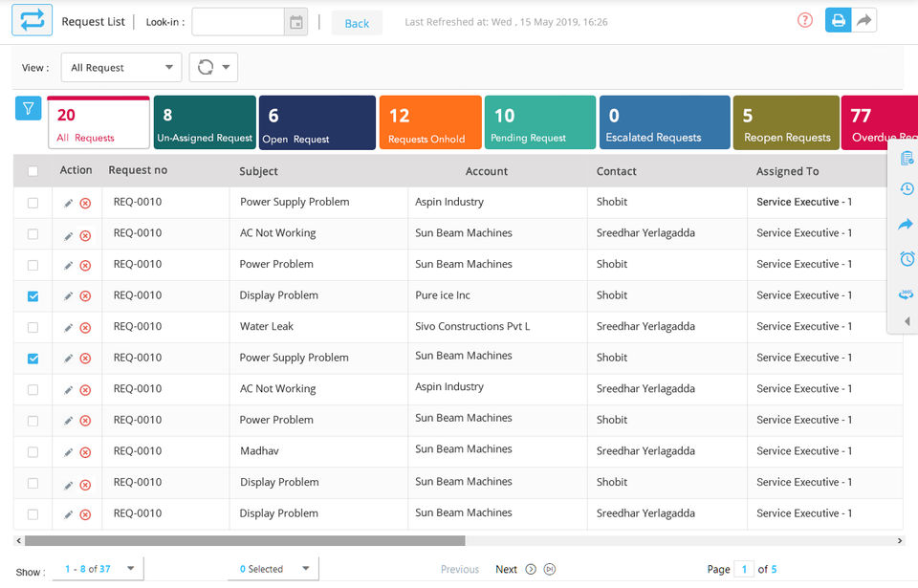Go to Next page
The height and width of the screenshot is (588, 918).
point(506,569)
